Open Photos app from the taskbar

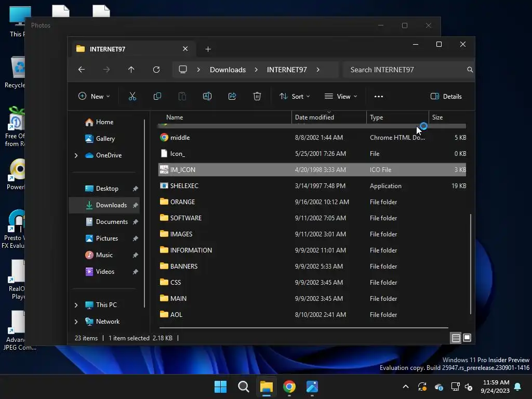click(312, 387)
